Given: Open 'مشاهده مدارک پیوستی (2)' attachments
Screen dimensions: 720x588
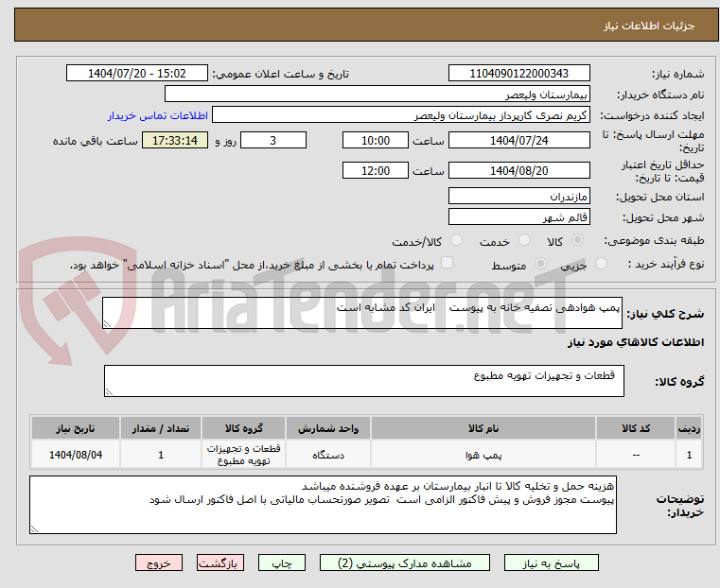Looking at the screenshot, I should tap(405, 563).
